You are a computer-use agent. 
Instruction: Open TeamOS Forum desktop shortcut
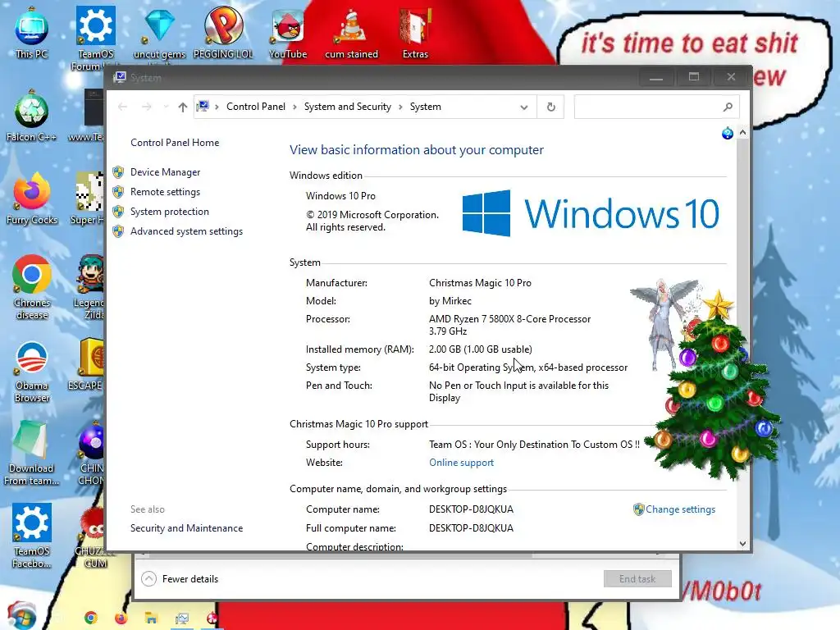click(x=95, y=38)
